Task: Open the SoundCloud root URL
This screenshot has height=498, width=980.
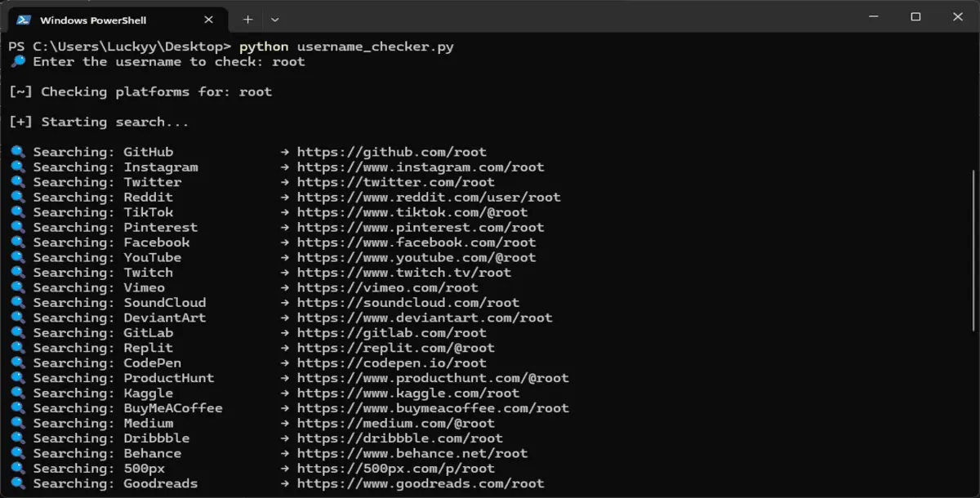Action: tap(408, 302)
